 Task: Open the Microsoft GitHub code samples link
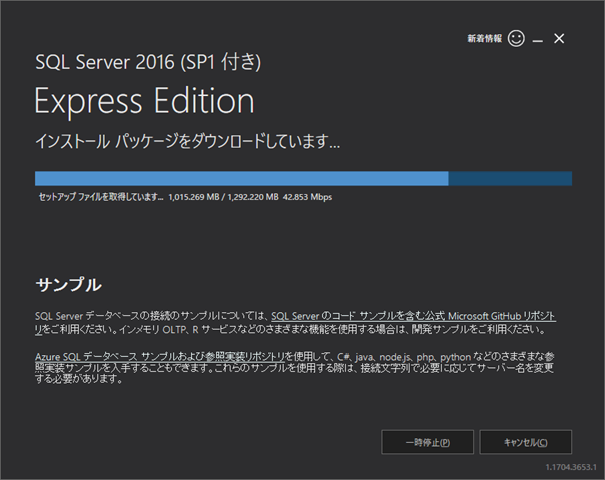pyautogui.click(x=413, y=316)
